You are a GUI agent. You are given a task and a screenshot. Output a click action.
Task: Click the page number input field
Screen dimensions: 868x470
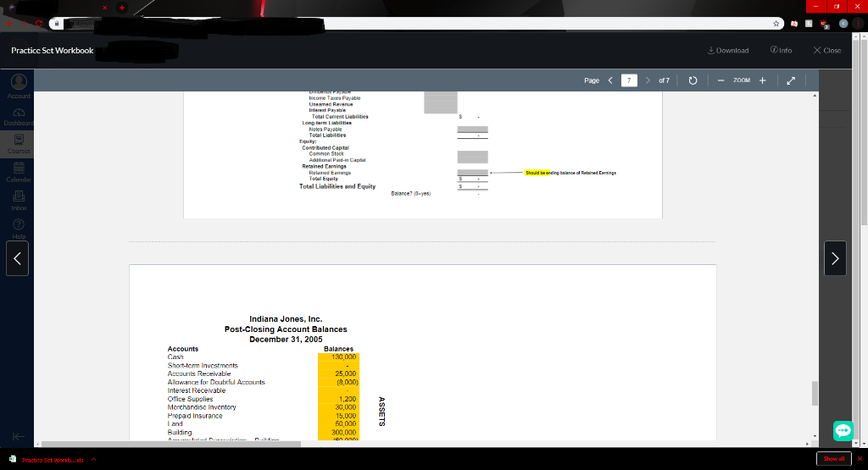click(629, 80)
